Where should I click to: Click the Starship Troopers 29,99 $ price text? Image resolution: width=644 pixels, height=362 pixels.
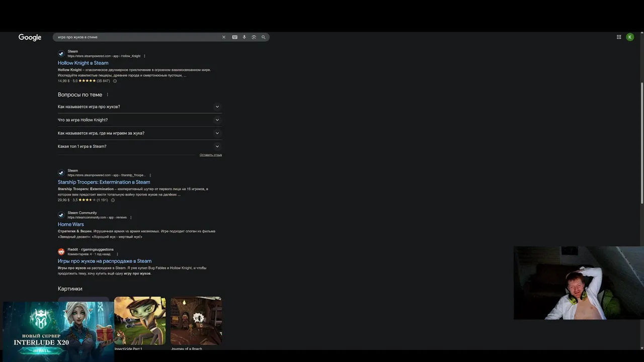point(63,200)
